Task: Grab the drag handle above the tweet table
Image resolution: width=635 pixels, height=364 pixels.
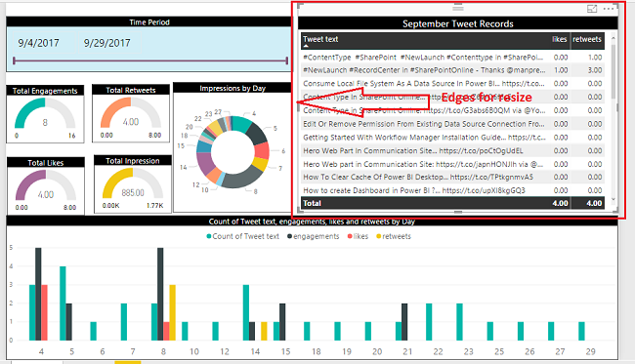Action: pyautogui.click(x=458, y=7)
